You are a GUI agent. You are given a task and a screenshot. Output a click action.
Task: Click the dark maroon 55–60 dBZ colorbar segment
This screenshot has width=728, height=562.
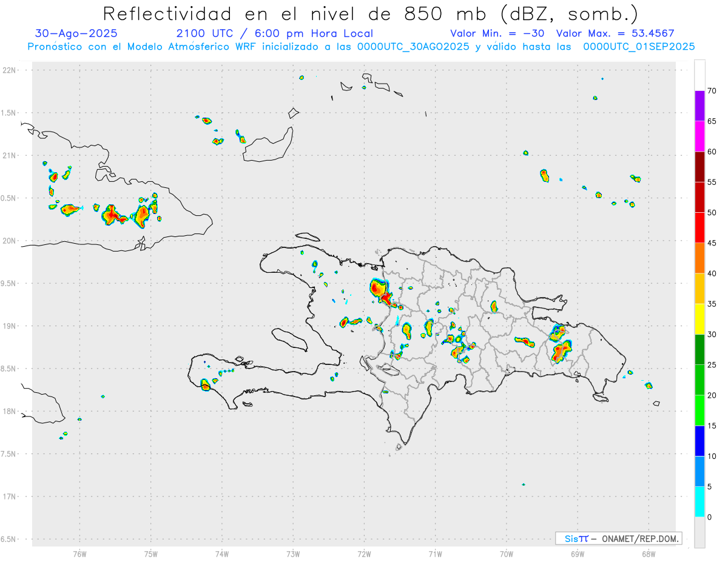tap(699, 167)
